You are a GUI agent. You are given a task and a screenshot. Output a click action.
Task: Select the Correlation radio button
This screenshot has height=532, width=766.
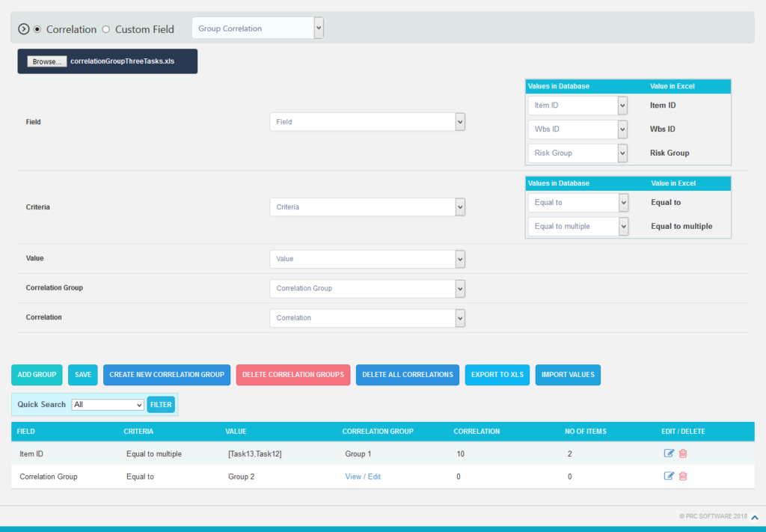37,29
